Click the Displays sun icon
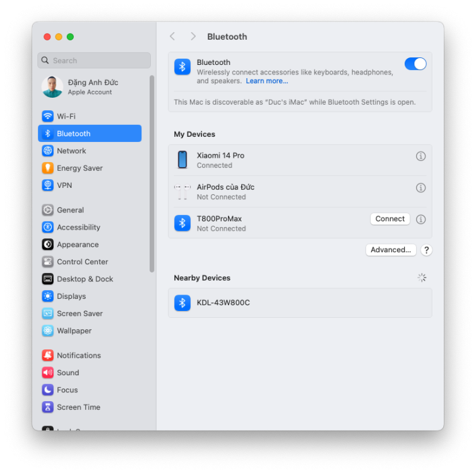476x473 pixels. [47, 296]
